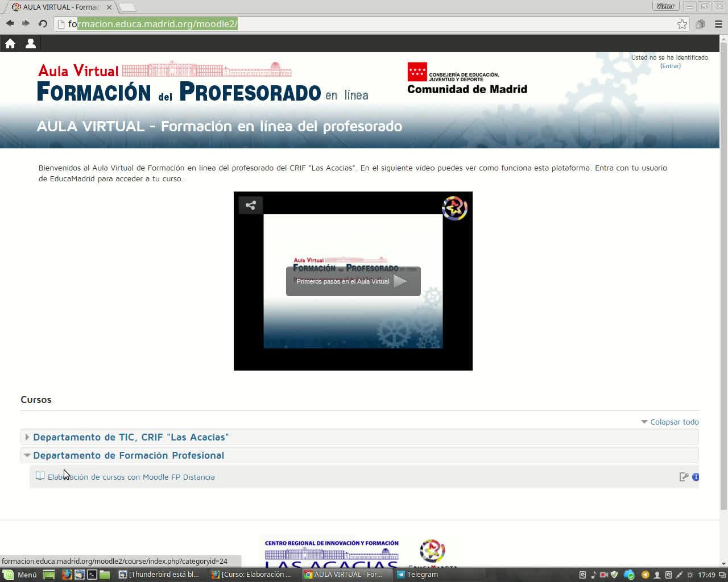Expand Departamento de TIC category
This screenshot has height=582, width=728.
pyautogui.click(x=27, y=437)
